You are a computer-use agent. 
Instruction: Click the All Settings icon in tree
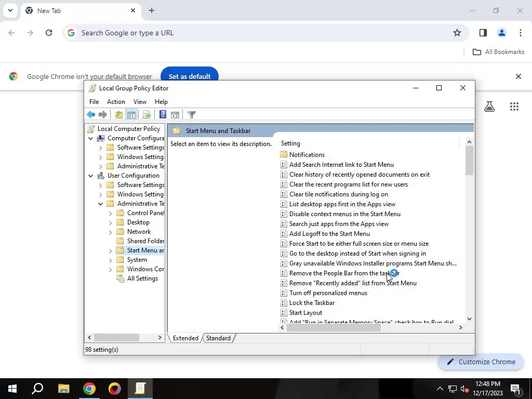point(120,278)
